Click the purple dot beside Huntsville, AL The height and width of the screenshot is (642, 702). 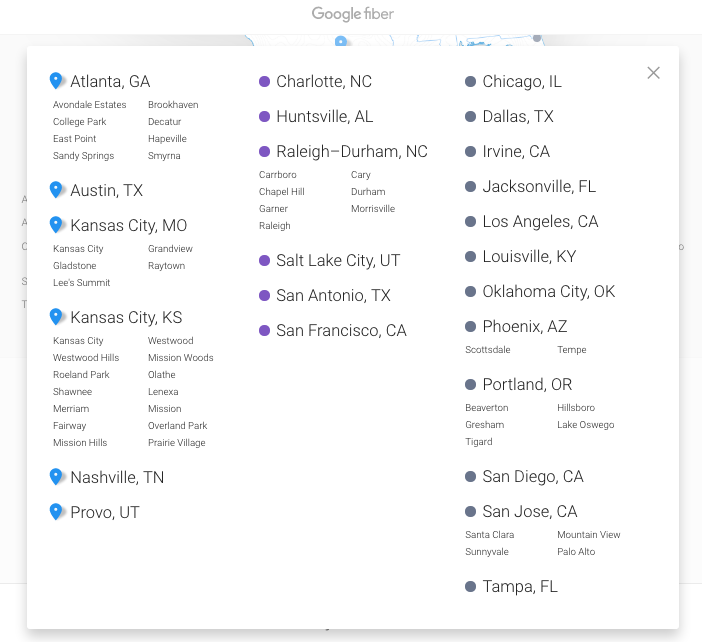(x=265, y=116)
